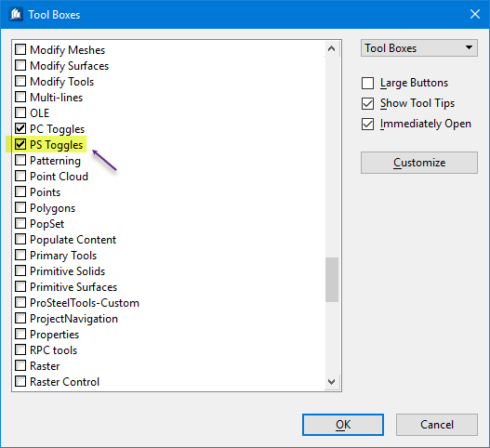Enable the Primitive Solids tool box
The image size is (490, 448).
(20, 270)
